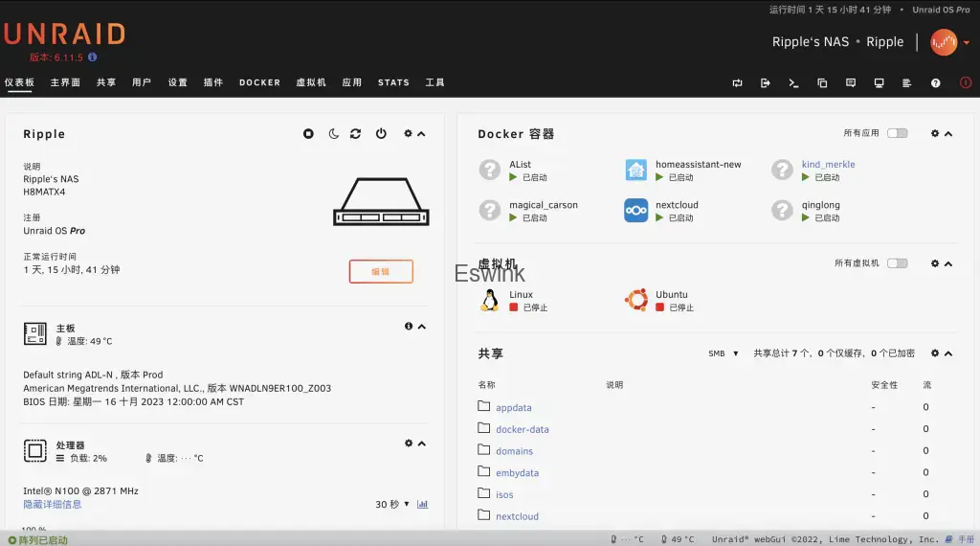Click the reboot arrows icon
This screenshot has width=980, height=546.
[356, 134]
